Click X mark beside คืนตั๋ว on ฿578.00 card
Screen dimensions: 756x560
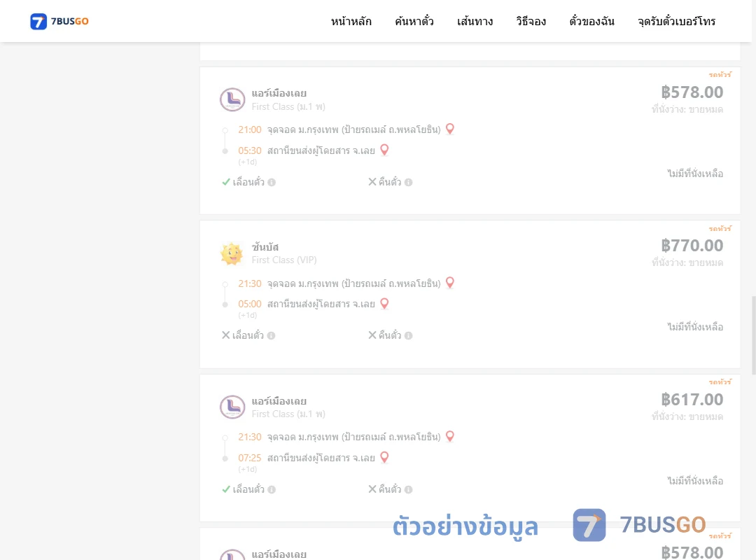[x=372, y=181]
